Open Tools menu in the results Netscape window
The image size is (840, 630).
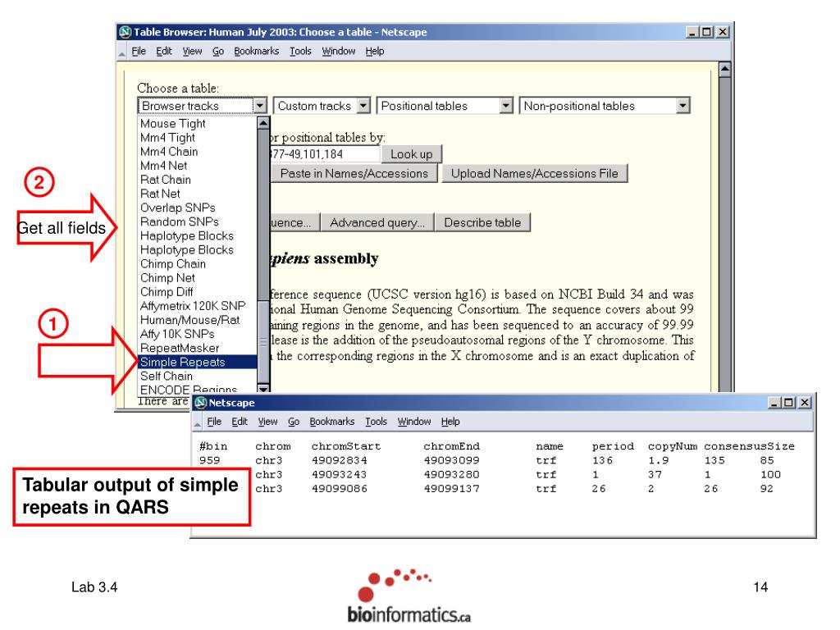click(x=376, y=422)
